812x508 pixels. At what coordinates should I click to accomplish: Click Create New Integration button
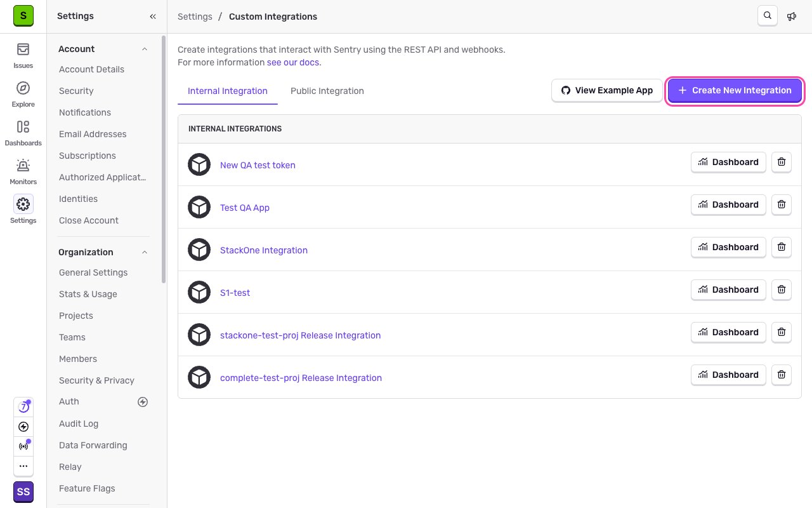(x=735, y=90)
